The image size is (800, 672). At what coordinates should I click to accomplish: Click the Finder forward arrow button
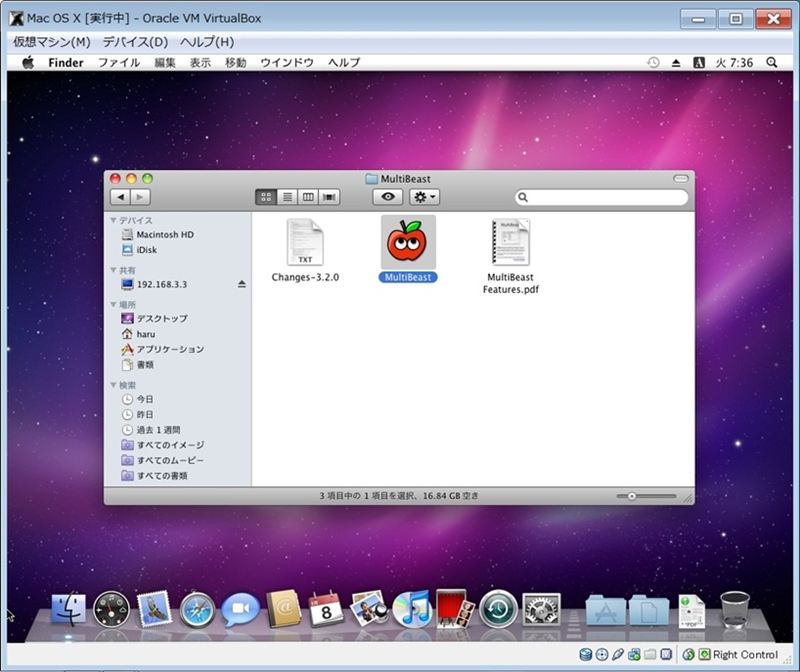(x=140, y=197)
